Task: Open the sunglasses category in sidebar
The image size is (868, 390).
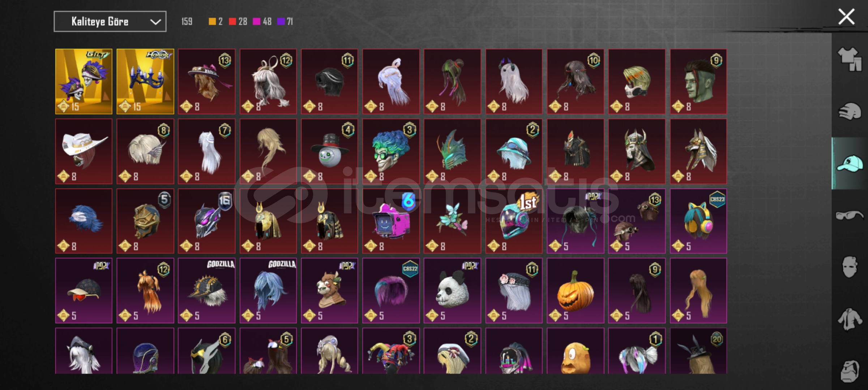Action: (849, 215)
